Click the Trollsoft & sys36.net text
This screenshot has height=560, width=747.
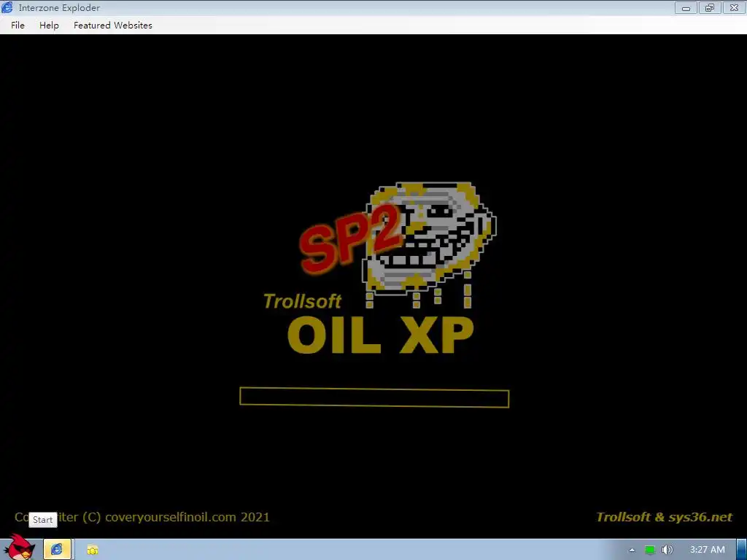click(x=664, y=517)
